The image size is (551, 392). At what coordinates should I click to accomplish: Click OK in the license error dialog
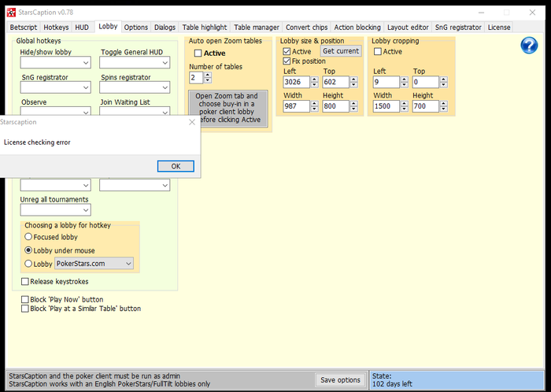pos(176,166)
